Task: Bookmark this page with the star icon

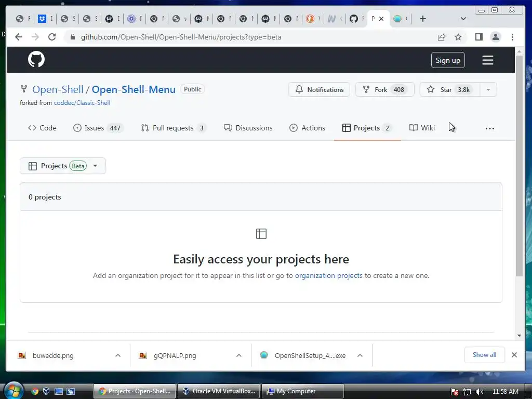Action: 458,37
